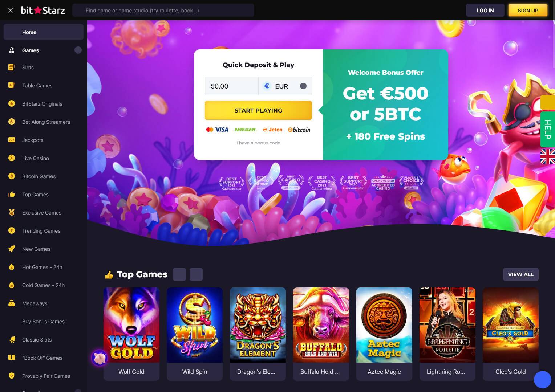
Task: Click 'I have a bonus code' link
Action: (258, 143)
